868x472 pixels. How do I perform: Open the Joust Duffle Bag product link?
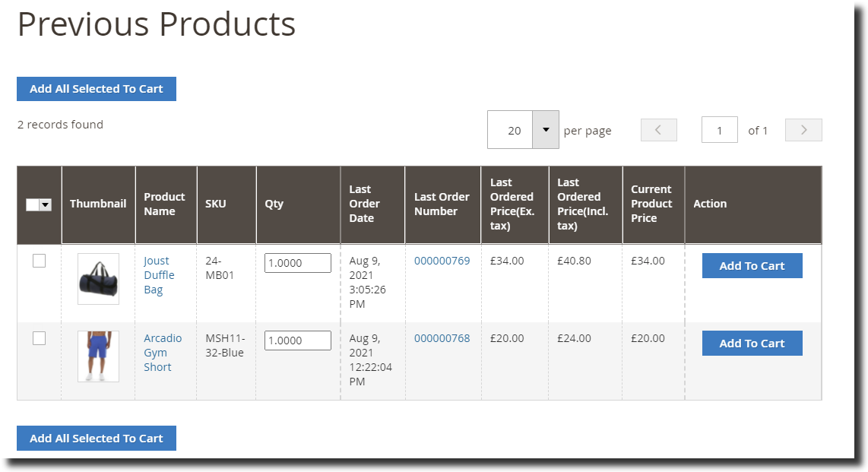point(159,275)
